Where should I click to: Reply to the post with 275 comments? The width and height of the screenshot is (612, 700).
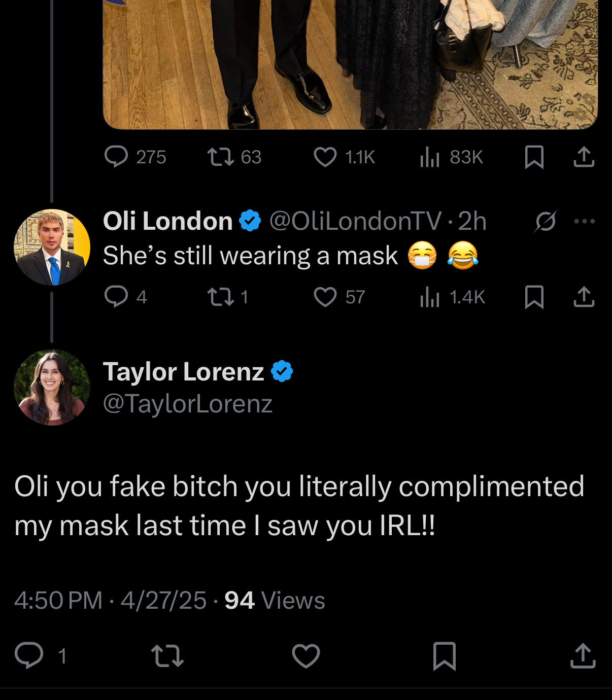pyautogui.click(x=116, y=157)
